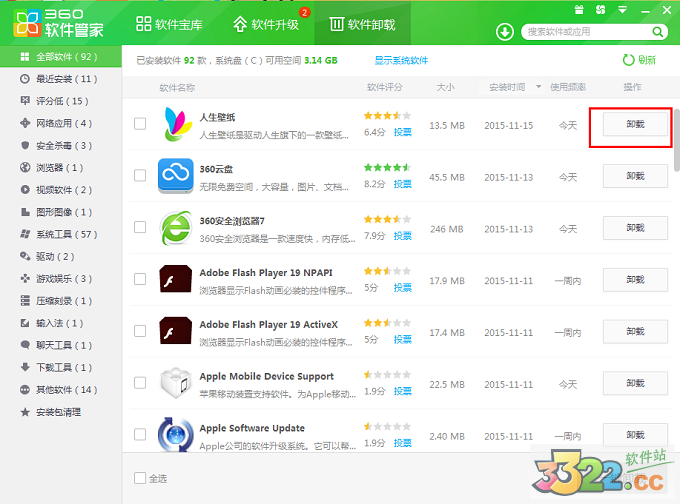This screenshot has height=504, width=680.
Task: Click the software list vertical scrollbar
Action: tap(677, 140)
